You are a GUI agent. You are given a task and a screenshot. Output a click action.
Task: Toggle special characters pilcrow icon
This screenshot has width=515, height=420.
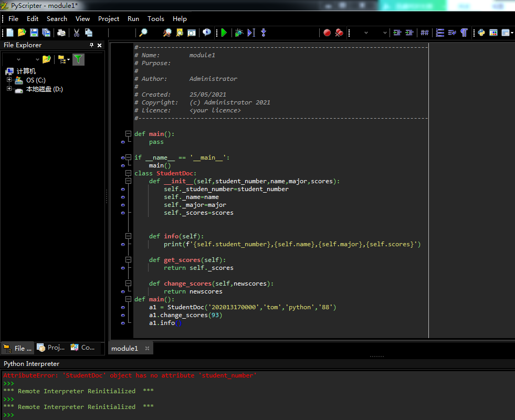464,33
